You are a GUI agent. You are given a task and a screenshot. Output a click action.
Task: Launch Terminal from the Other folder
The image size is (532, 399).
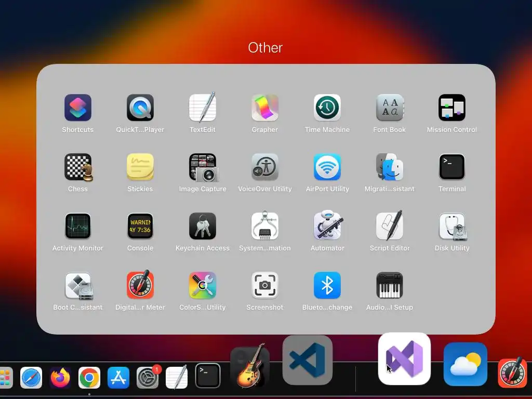[452, 167]
